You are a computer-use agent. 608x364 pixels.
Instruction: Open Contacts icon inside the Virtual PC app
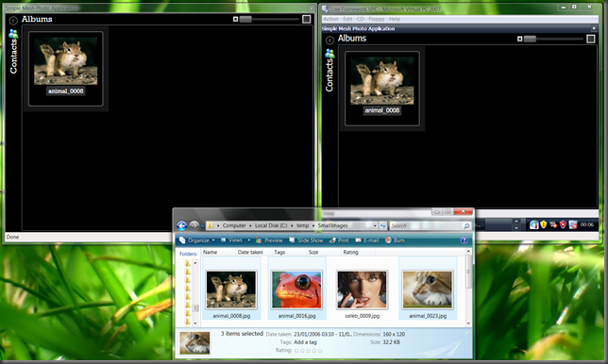[x=329, y=54]
